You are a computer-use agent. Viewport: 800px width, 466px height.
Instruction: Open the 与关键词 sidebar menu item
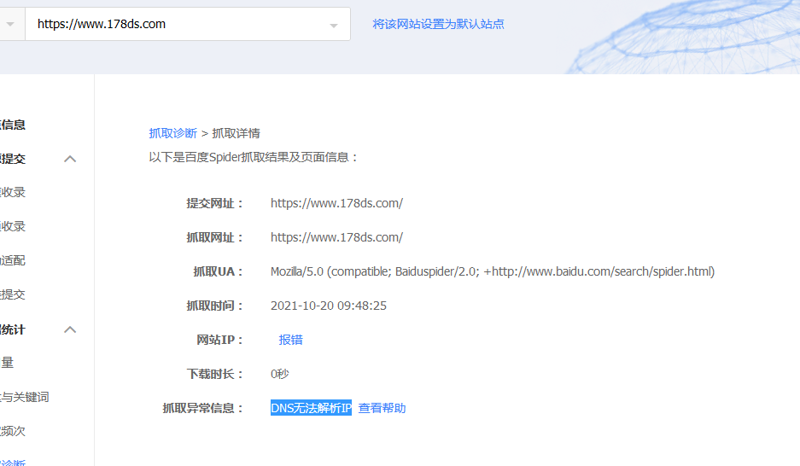click(x=25, y=397)
